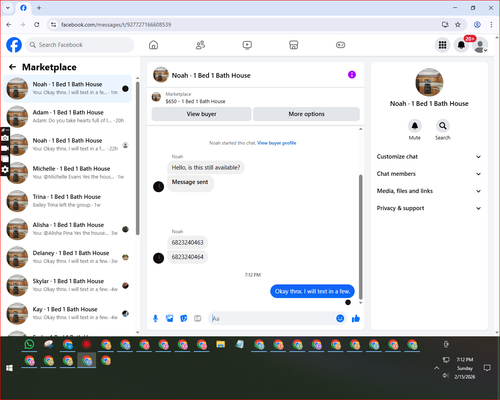Choose a GIF icon
The width and height of the screenshot is (500, 400).
point(198,319)
